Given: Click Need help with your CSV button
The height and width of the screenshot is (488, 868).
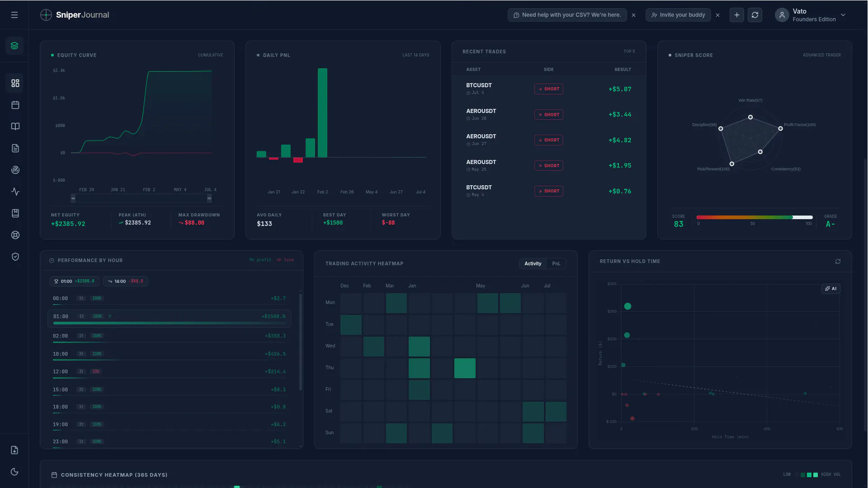Looking at the screenshot, I should (567, 15).
